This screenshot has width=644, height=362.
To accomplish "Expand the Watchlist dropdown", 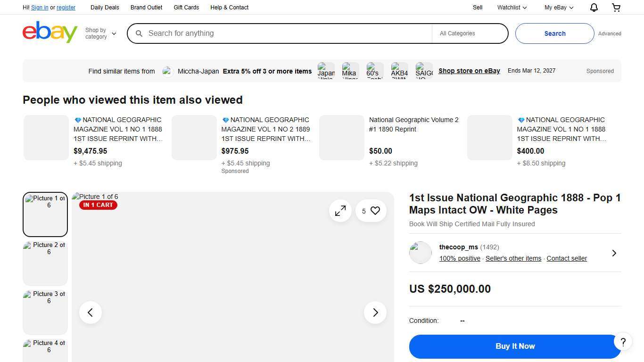I will coord(512,8).
